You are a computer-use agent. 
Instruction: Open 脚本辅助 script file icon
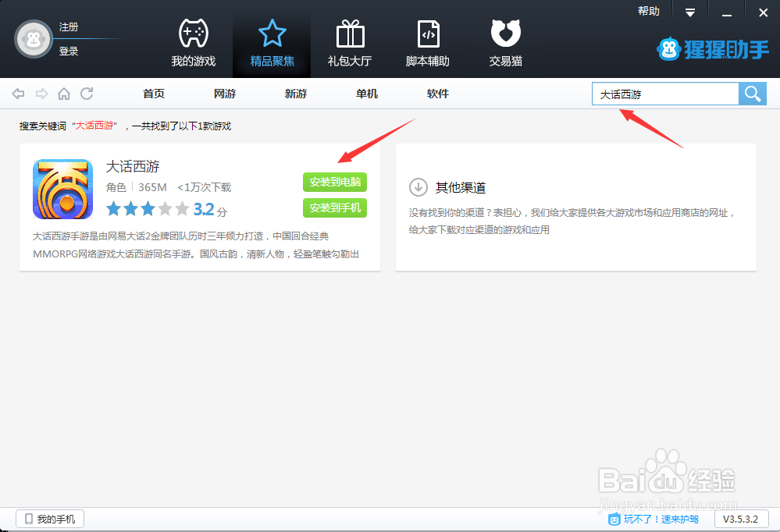click(x=429, y=34)
